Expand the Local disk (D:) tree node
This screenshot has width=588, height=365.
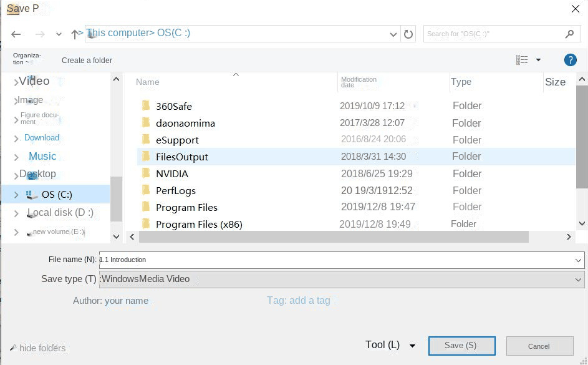coord(16,213)
